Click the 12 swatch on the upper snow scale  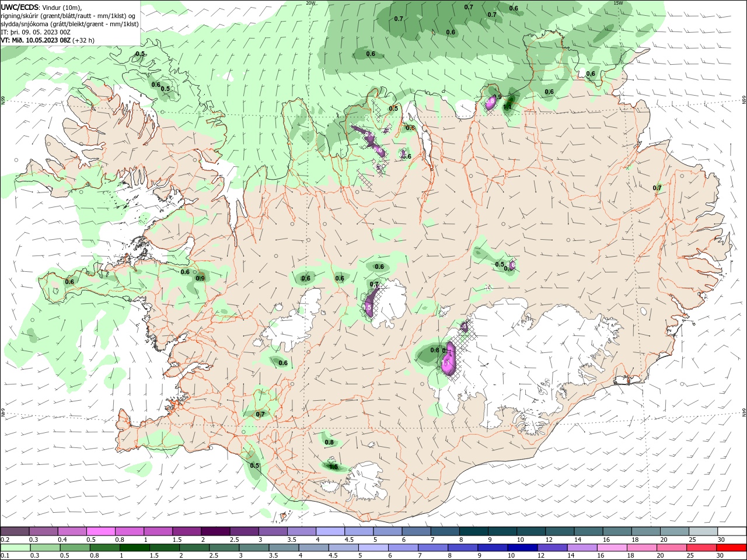coord(560,531)
